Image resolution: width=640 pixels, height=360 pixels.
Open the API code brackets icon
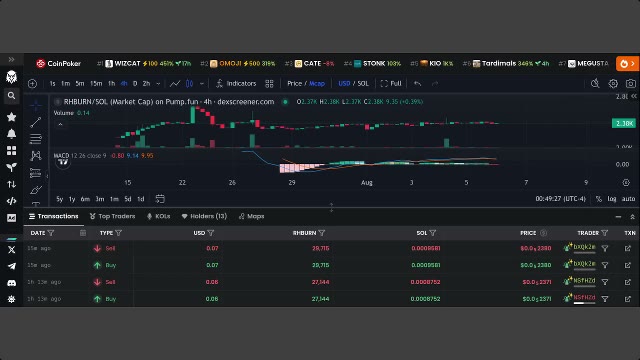(11, 201)
